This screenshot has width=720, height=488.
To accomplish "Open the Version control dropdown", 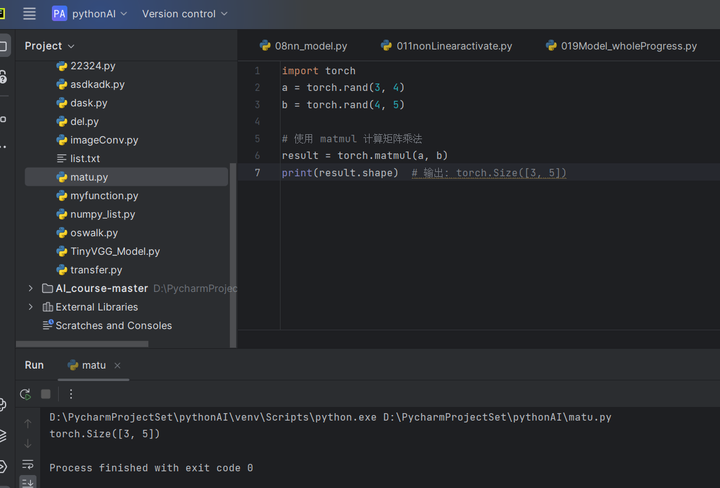I will click(184, 14).
